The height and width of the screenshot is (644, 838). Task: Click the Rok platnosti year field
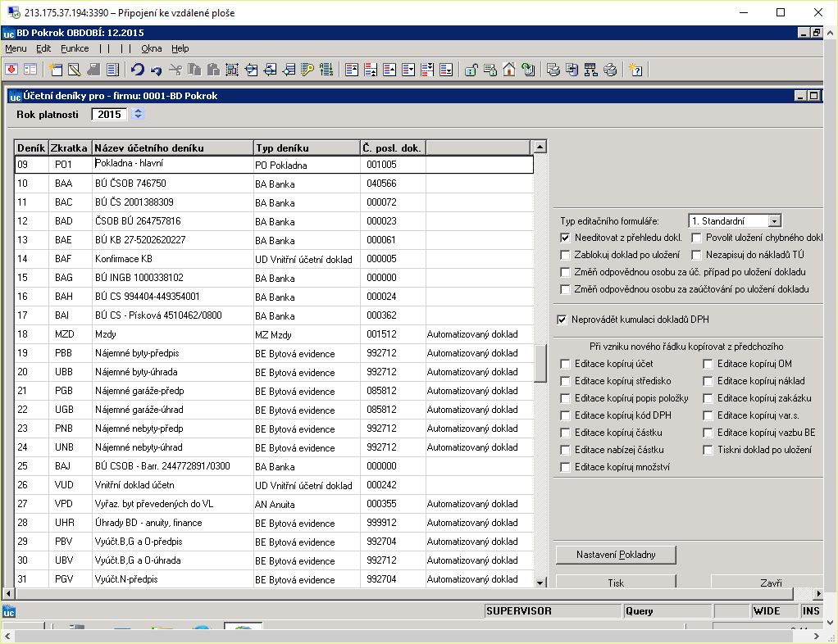click(110, 114)
